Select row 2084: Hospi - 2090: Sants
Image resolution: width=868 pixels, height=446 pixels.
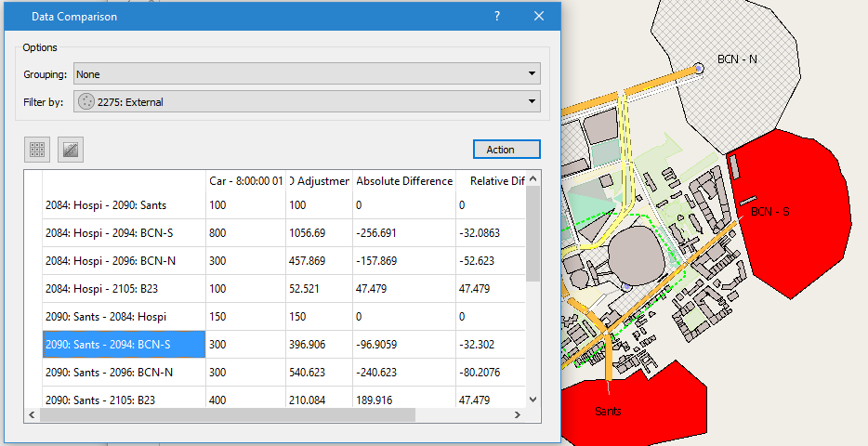point(124,204)
